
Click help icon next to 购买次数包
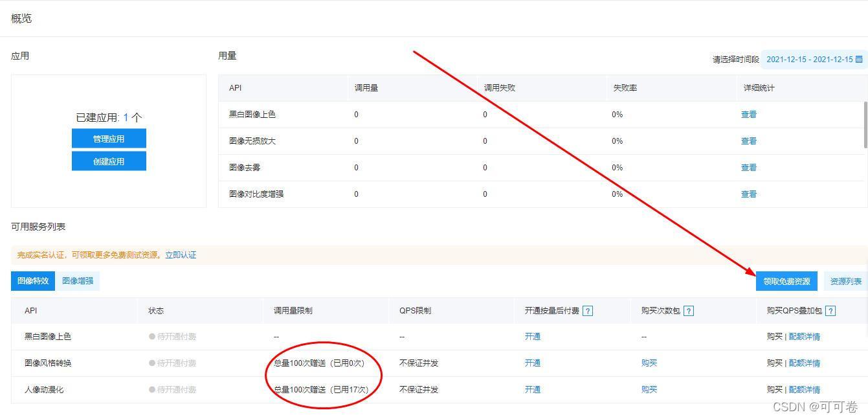[689, 311]
